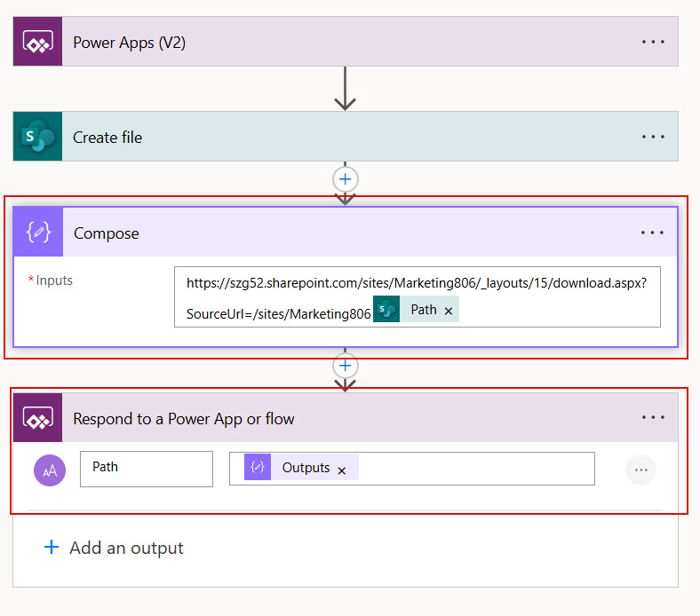This screenshot has width=700, height=616.
Task: Click Add an output
Action: [x=115, y=548]
